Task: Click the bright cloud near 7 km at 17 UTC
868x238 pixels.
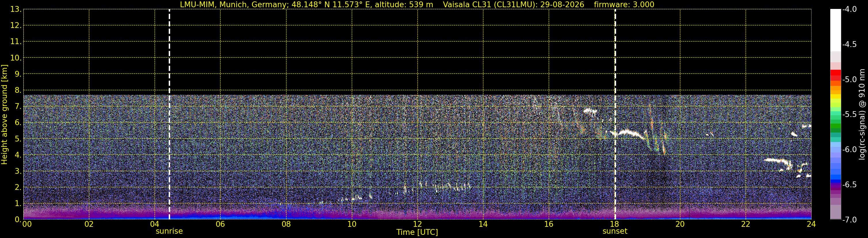Action: (590, 111)
